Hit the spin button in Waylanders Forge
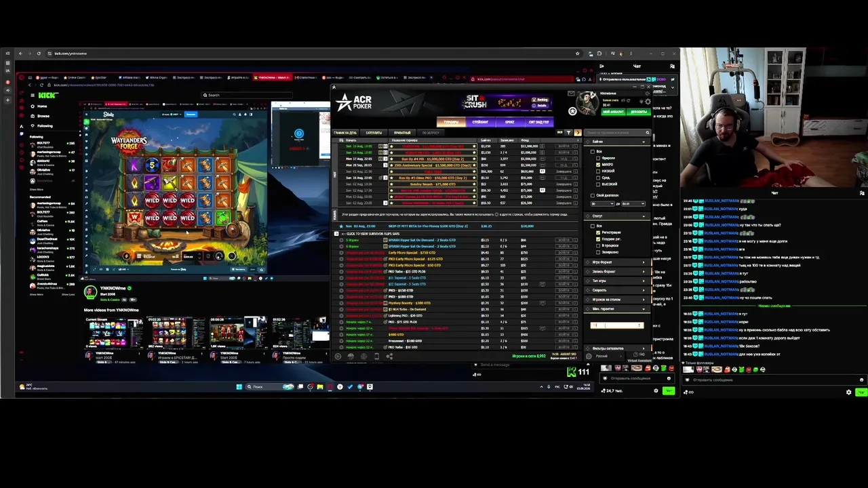Image resolution: width=868 pixels, height=488 pixels. click(x=218, y=256)
